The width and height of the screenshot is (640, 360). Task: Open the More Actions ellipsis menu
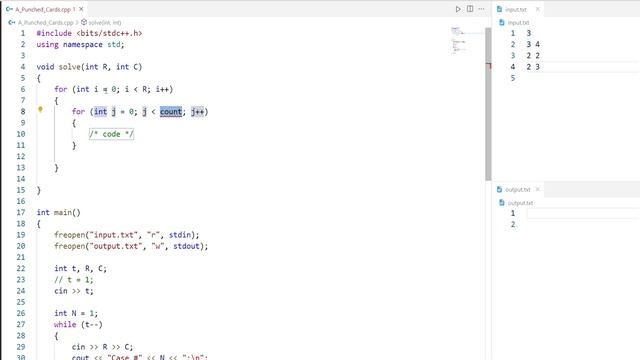click(482, 9)
